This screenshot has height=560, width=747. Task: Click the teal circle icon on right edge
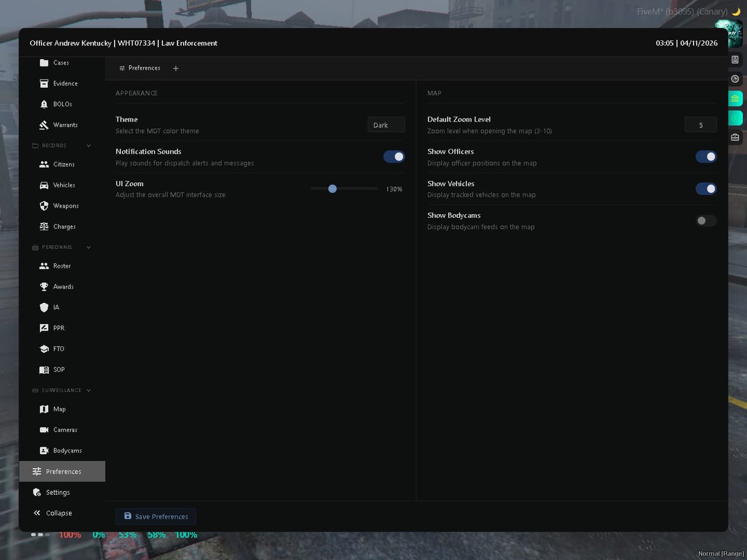coord(735,118)
